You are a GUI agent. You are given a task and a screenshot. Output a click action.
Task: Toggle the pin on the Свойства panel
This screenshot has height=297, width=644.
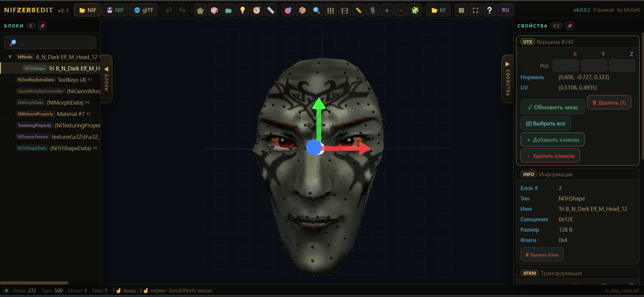570,26
